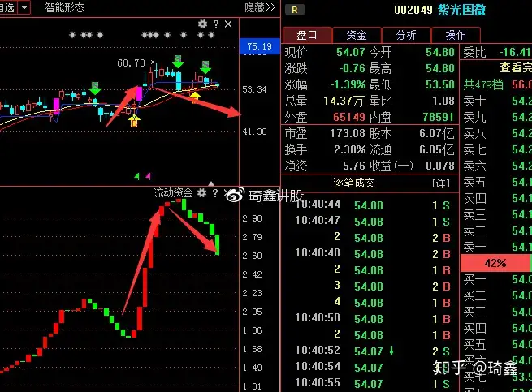This screenshot has width=532, height=392.
Task: Click the up triangle splitter between charts
Action: 211,183
